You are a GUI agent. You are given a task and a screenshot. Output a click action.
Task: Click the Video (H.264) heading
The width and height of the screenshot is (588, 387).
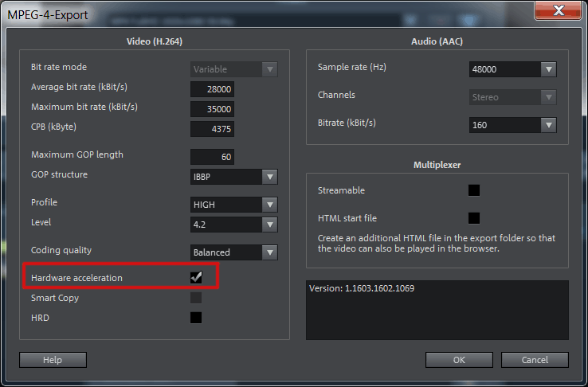(x=155, y=41)
